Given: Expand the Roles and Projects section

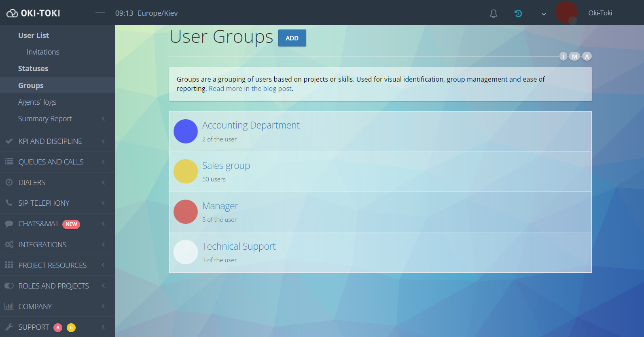Looking at the screenshot, I should pyautogui.click(x=53, y=286).
